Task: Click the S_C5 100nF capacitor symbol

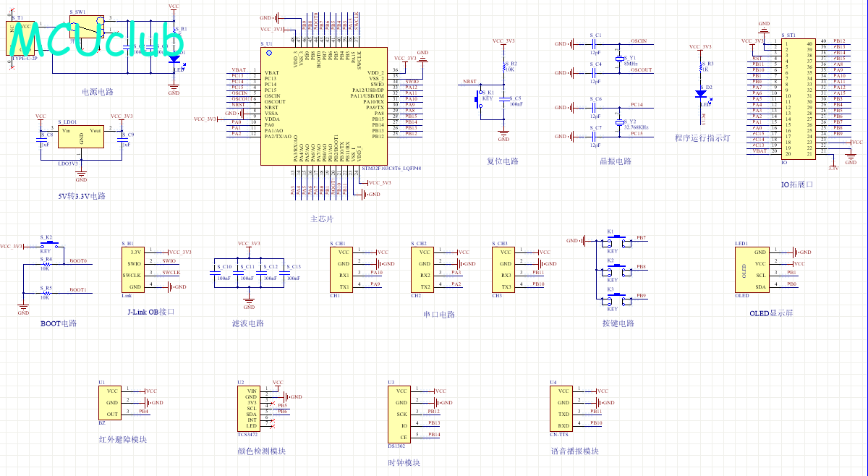Action: coord(503,100)
